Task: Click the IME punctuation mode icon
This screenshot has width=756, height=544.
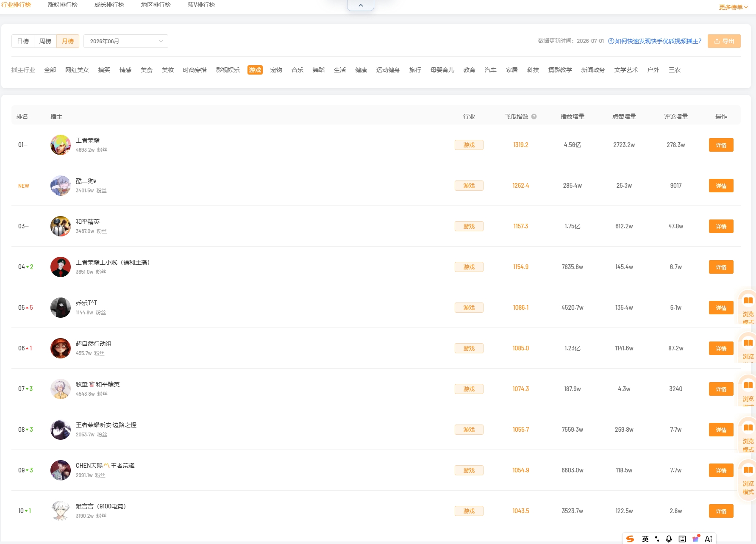Action: point(657,539)
